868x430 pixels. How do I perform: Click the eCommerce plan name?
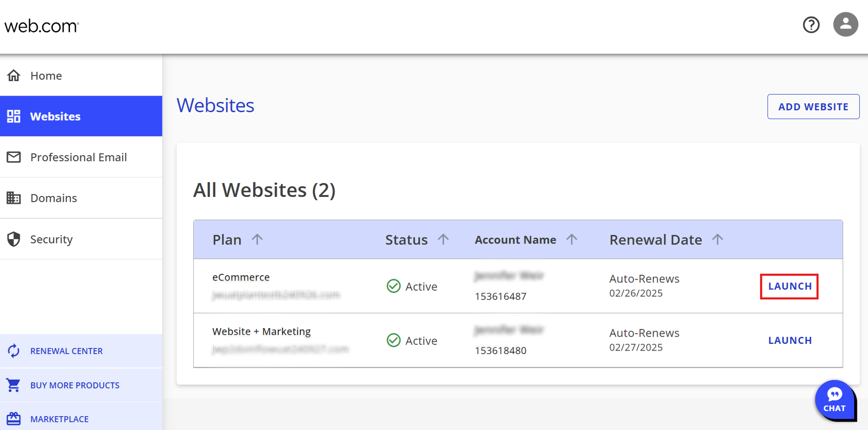coord(241,277)
